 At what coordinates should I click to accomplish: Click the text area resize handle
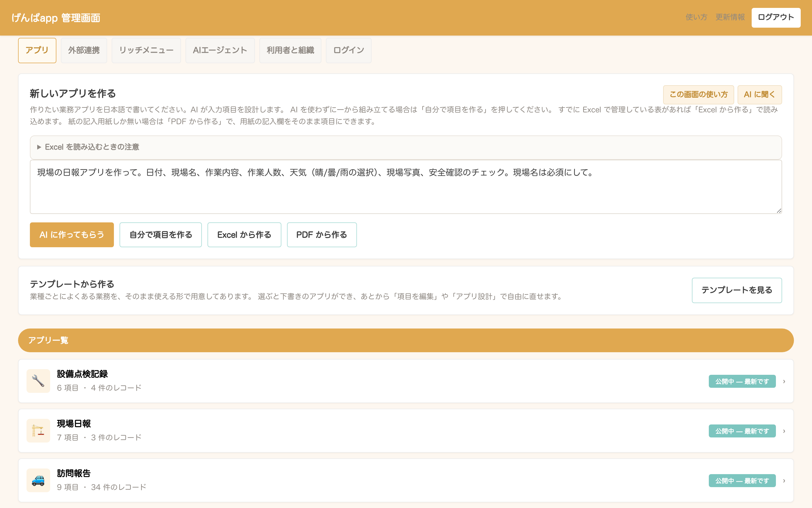click(x=779, y=211)
